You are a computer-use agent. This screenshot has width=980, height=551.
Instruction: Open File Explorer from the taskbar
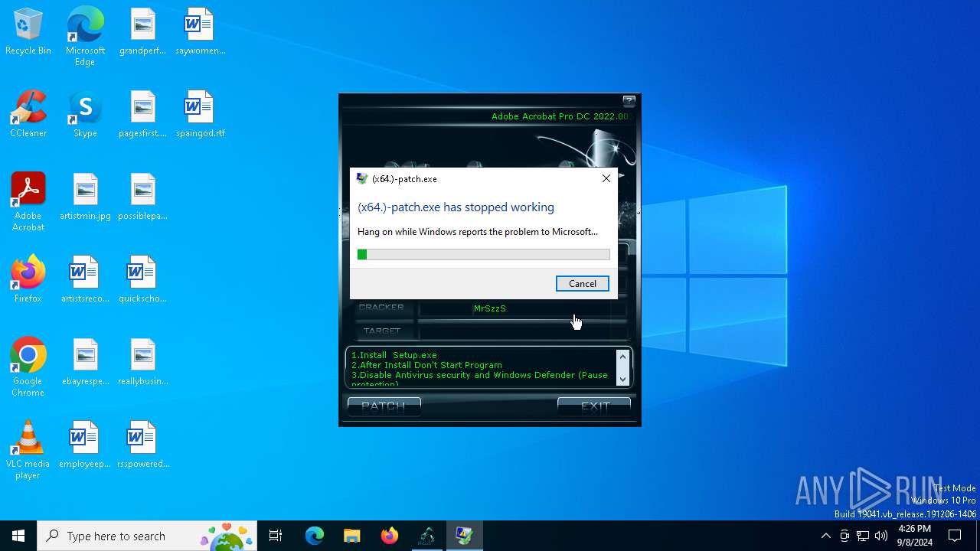(x=351, y=536)
